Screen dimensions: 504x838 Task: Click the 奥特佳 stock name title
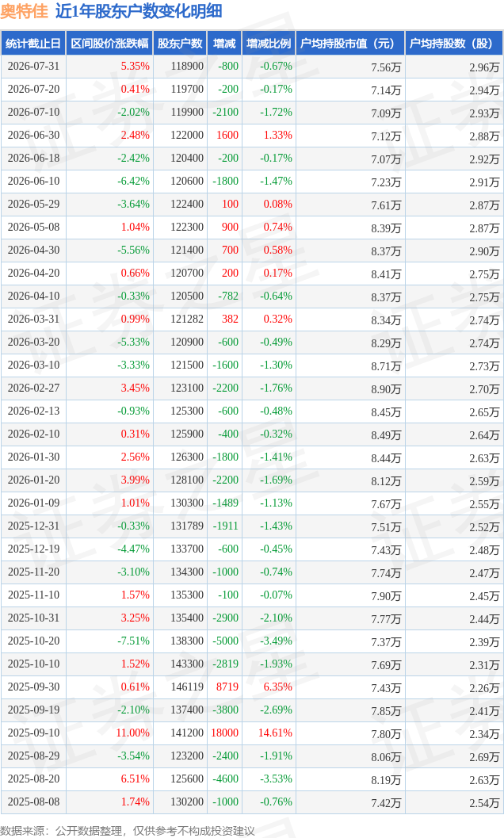pos(24,11)
